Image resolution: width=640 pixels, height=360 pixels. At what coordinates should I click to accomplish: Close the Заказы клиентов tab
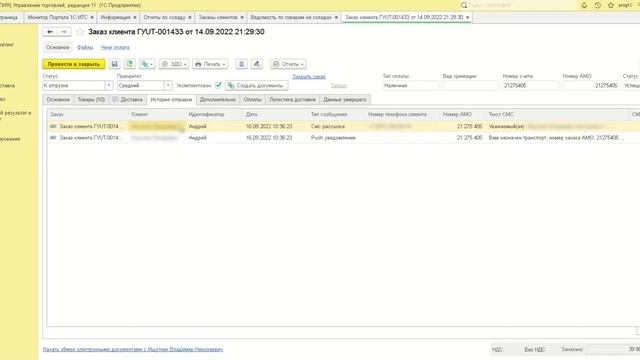pos(242,18)
